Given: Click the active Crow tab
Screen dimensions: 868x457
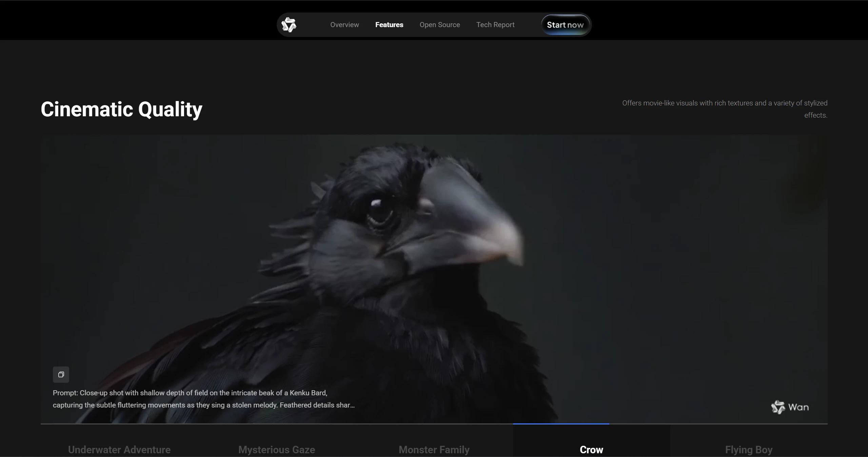Looking at the screenshot, I should (x=591, y=450).
